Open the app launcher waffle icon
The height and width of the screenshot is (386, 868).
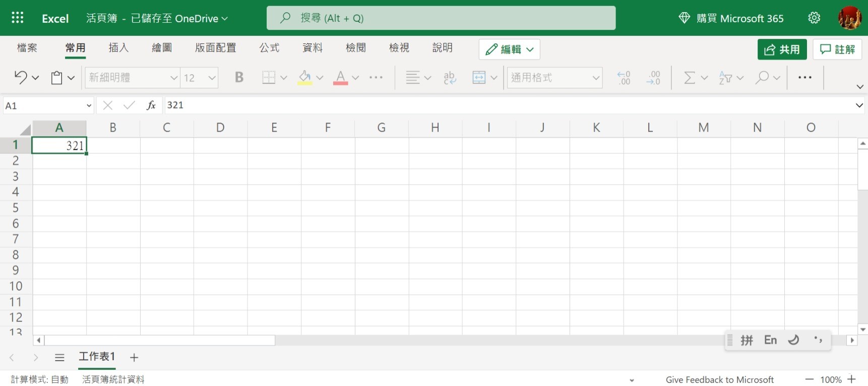(18, 18)
